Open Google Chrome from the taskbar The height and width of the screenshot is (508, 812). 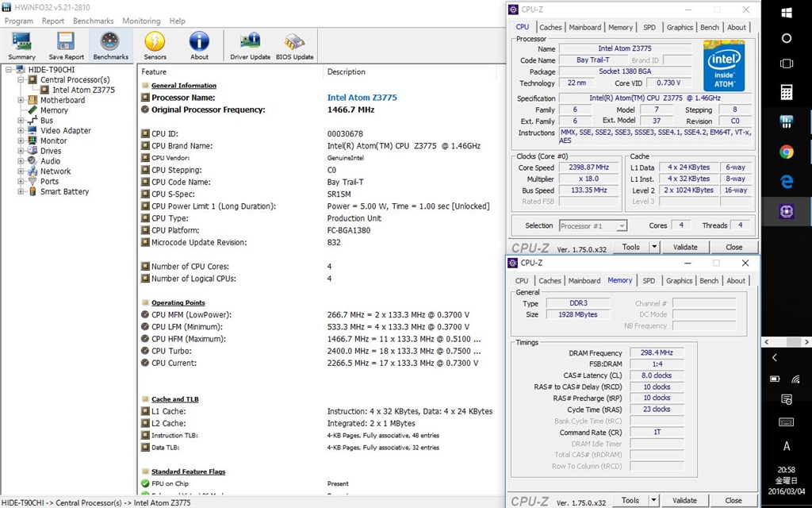(787, 152)
